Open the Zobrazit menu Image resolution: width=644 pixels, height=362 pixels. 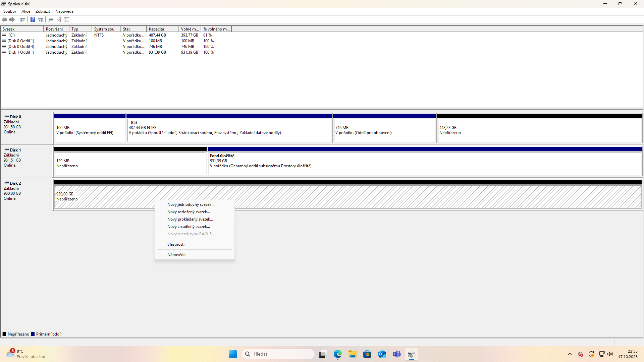(43, 11)
